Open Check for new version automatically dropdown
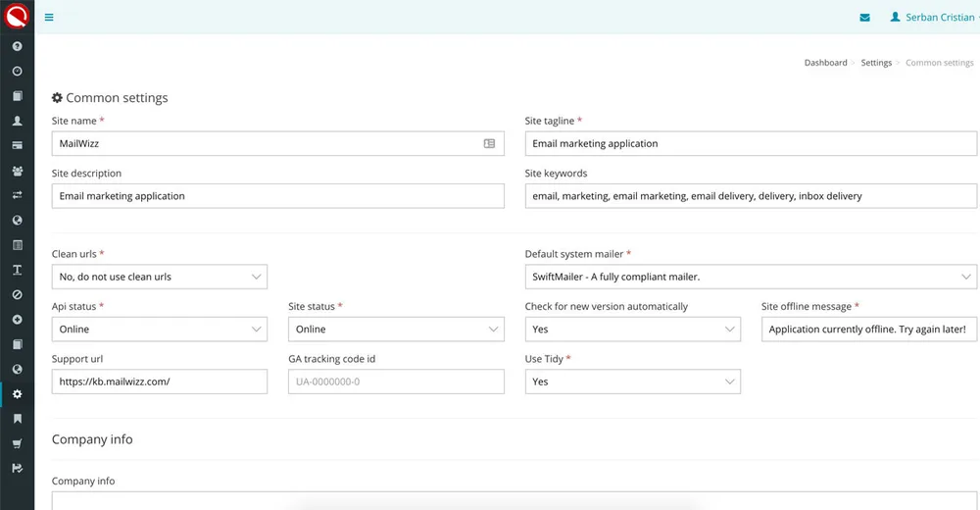Screen dimensions: 980x510 coord(632,330)
